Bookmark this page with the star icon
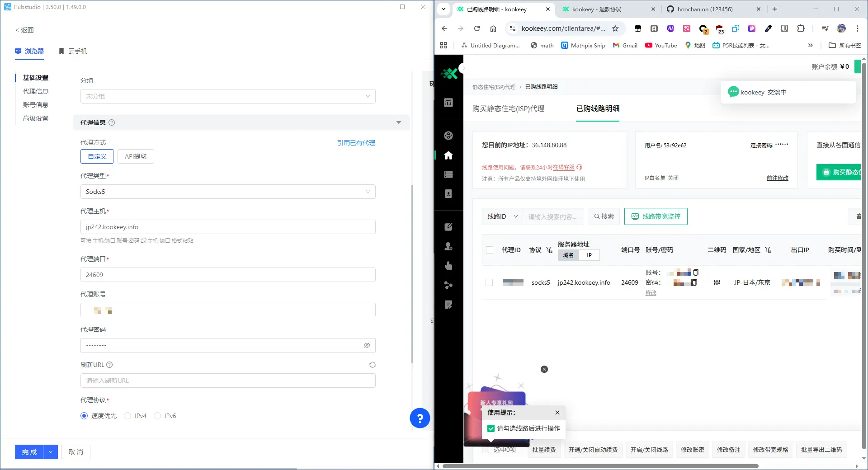This screenshot has width=868, height=470. [x=615, y=28]
